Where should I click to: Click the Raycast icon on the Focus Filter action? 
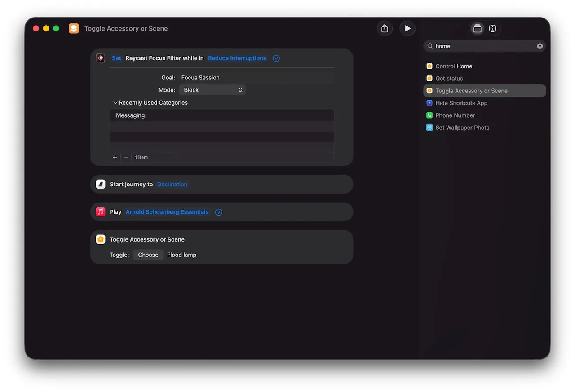pyautogui.click(x=100, y=58)
